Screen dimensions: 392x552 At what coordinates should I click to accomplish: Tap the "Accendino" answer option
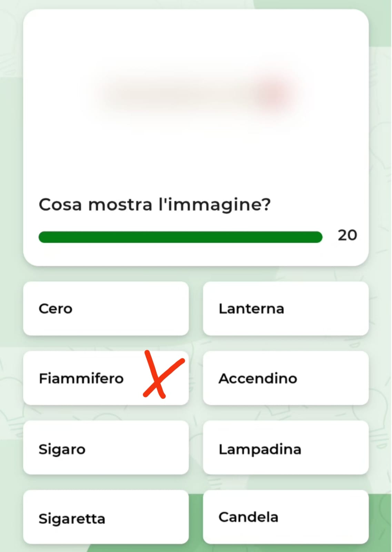coord(285,378)
